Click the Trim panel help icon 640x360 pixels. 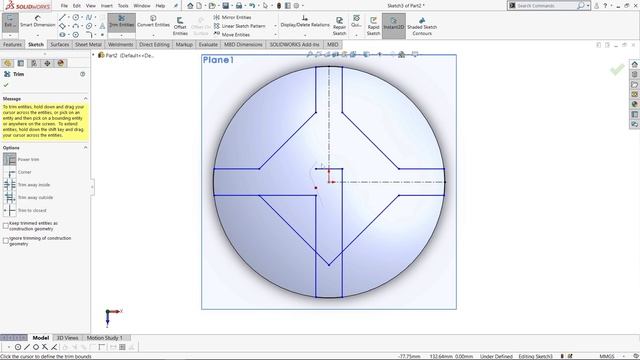pyautogui.click(x=82, y=74)
